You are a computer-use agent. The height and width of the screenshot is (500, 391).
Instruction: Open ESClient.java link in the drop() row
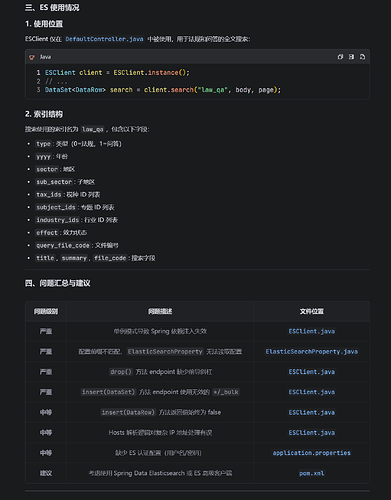312,372
